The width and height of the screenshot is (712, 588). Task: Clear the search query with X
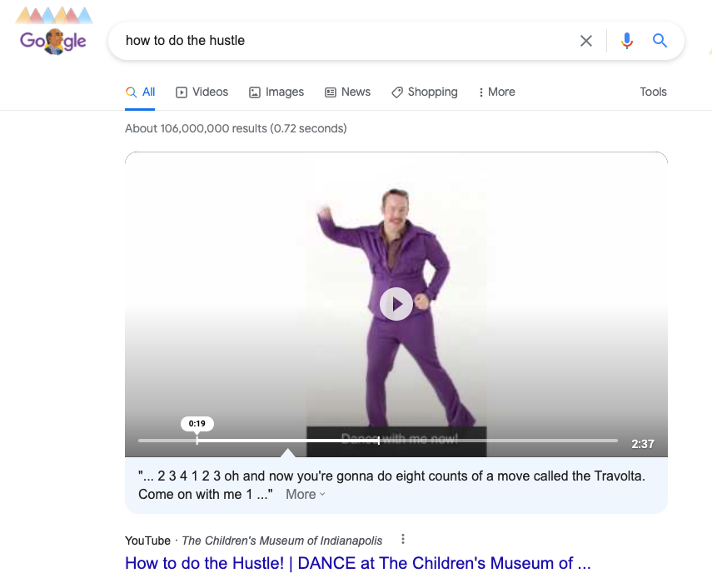coord(586,41)
